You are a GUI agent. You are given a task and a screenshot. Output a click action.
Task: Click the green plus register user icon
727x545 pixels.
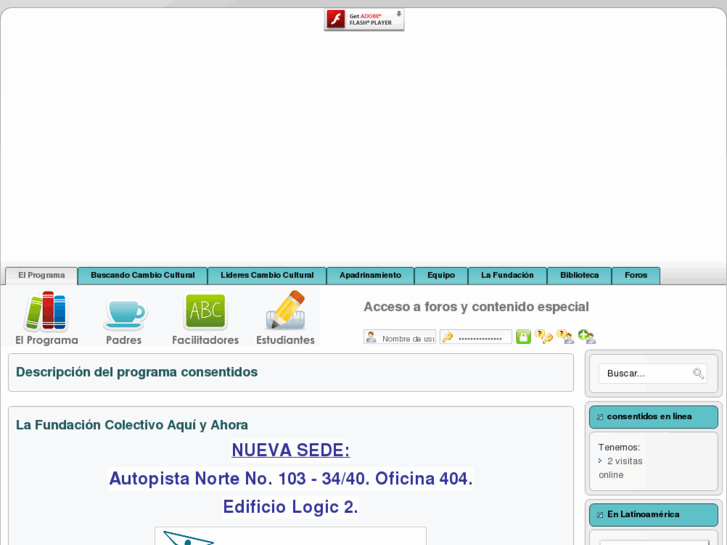(x=587, y=337)
